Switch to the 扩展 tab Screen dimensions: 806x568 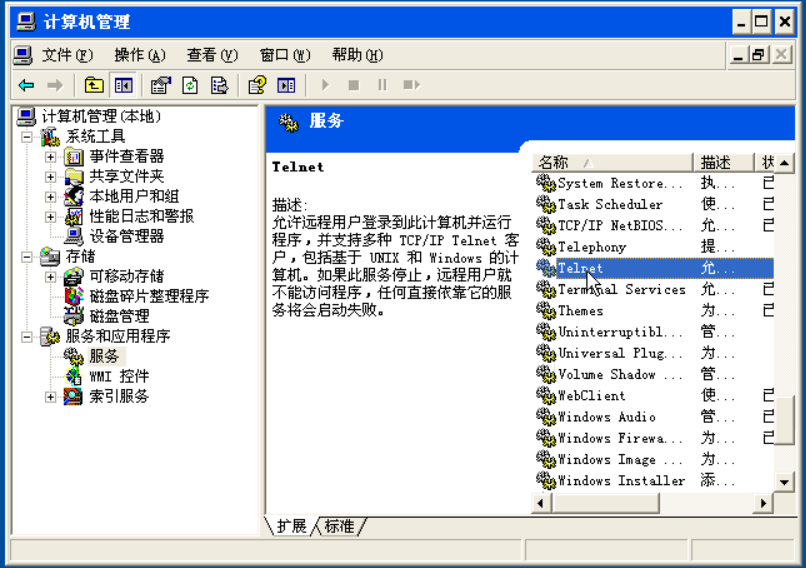point(291,526)
